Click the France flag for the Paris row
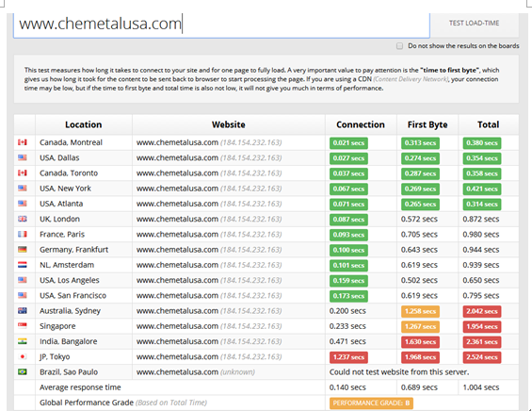 [23, 234]
